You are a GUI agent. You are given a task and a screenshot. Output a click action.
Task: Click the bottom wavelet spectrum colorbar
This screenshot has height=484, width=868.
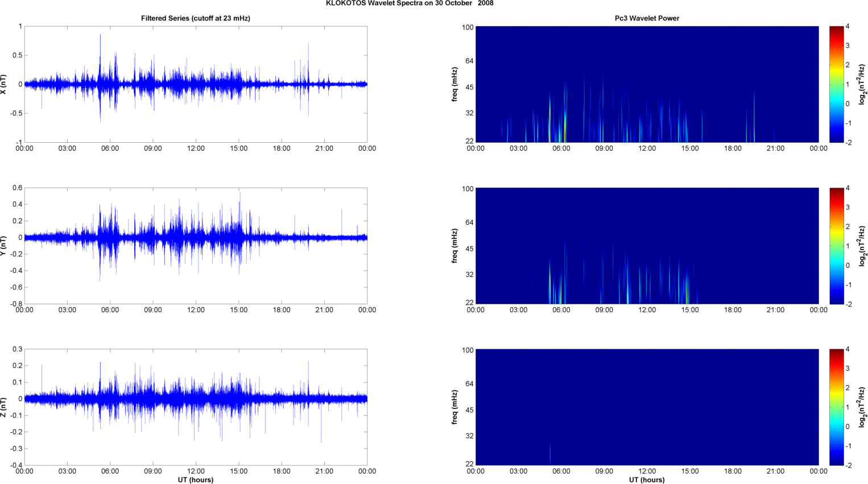tap(836, 407)
